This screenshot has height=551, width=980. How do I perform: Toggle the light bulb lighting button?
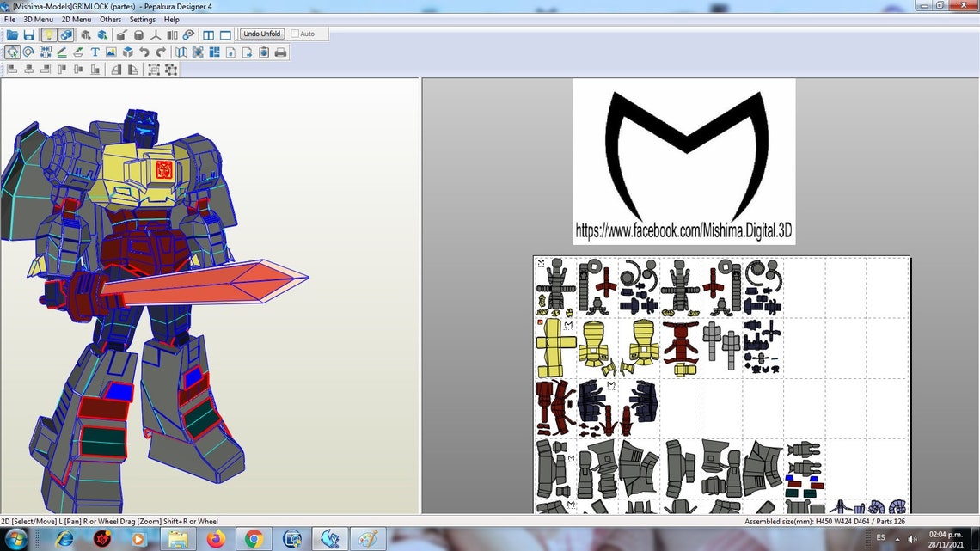(49, 34)
